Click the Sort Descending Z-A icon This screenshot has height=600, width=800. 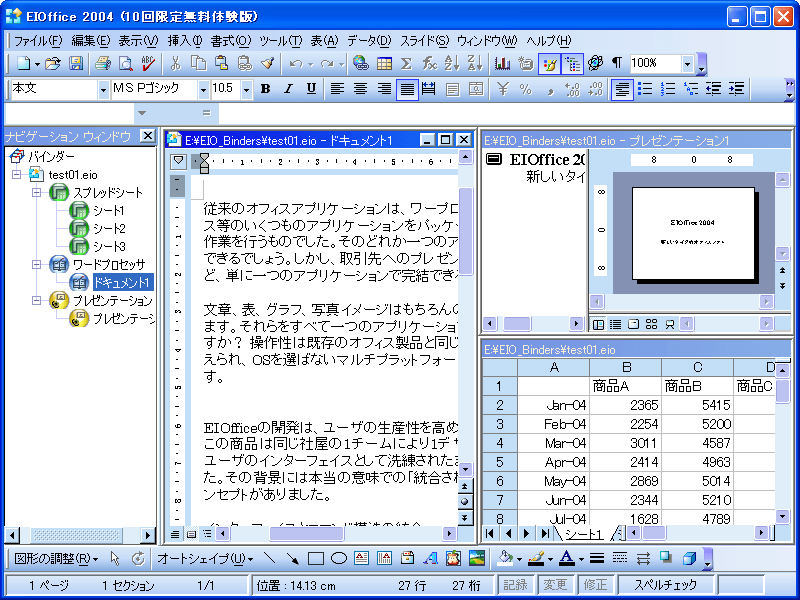click(475, 63)
